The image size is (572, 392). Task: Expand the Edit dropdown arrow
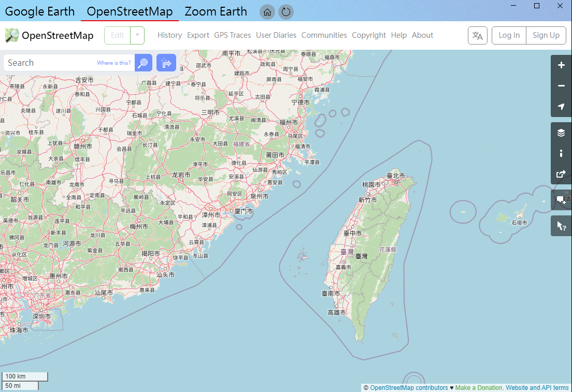(x=137, y=35)
